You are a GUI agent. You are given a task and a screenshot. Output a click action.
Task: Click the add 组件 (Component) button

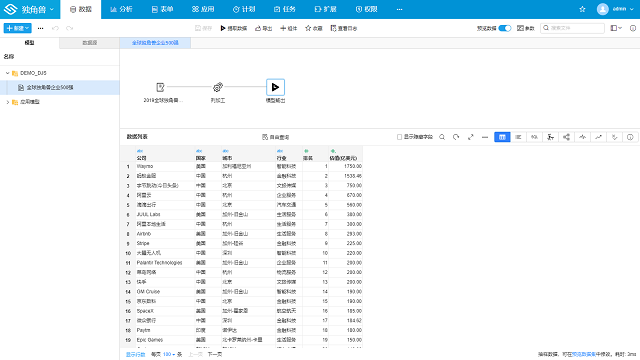[x=289, y=28]
